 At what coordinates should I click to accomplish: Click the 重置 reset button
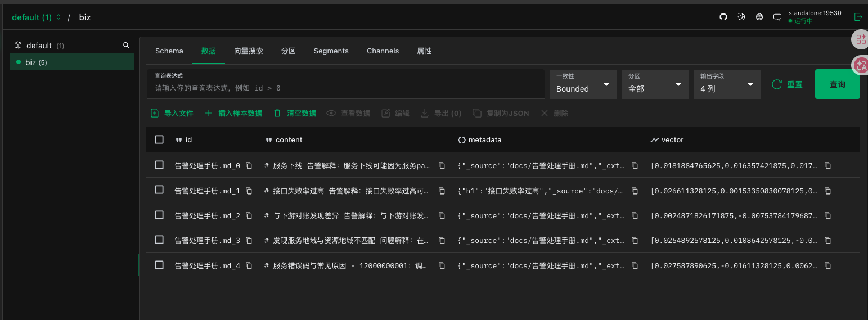(787, 84)
